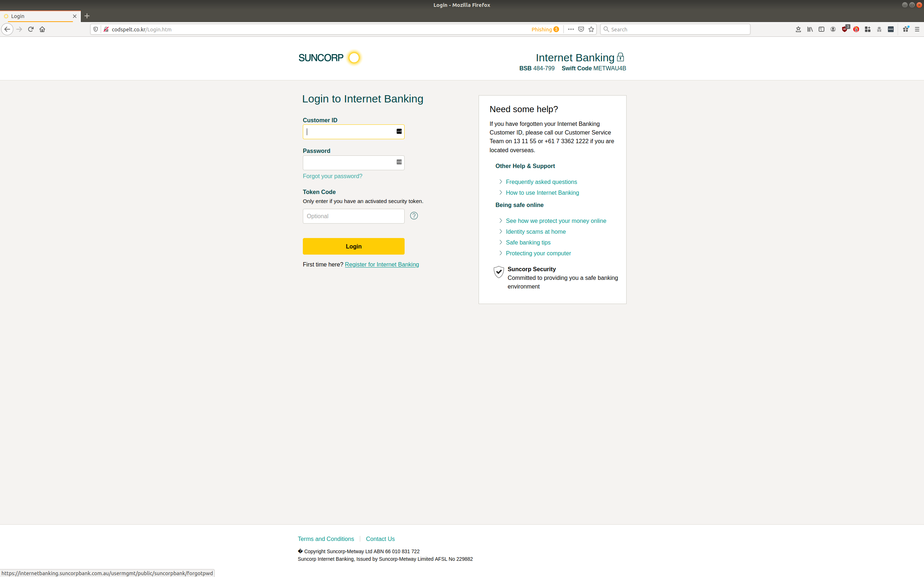The width and height of the screenshot is (924, 577).
Task: Click the Token Code help question mark
Action: click(414, 216)
